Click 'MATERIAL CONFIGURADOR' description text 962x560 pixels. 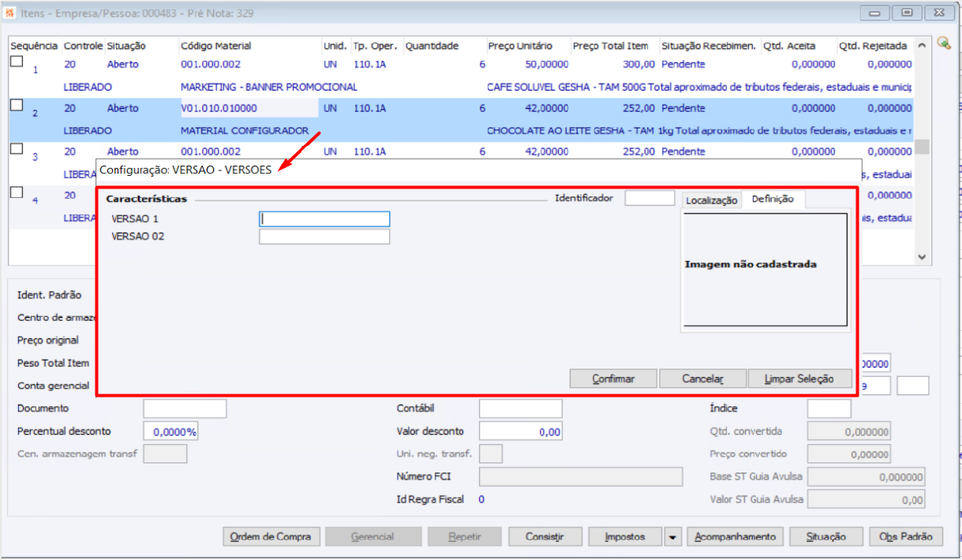click(245, 130)
